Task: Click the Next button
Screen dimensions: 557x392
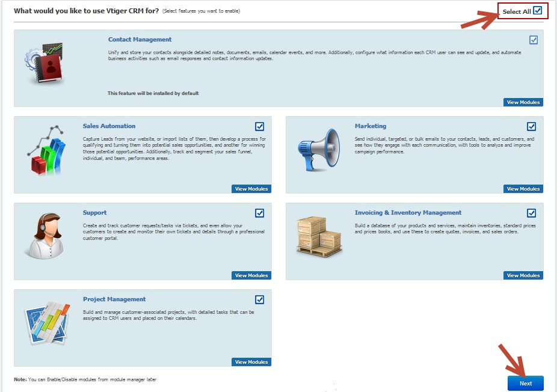Action: [x=525, y=384]
